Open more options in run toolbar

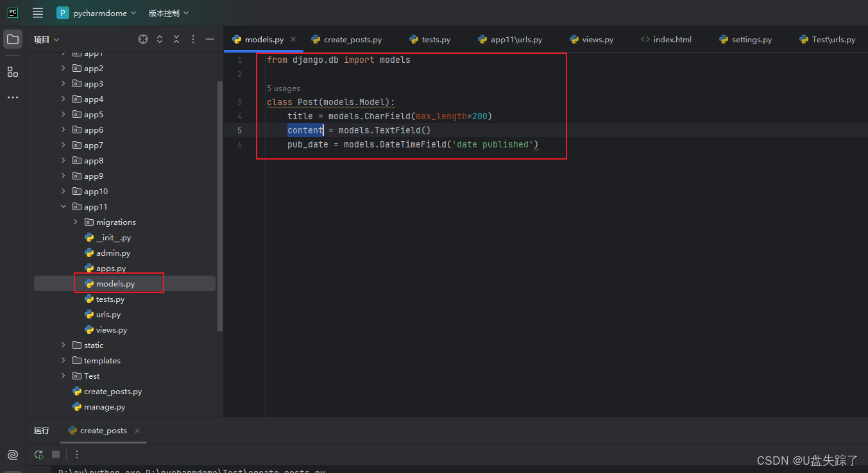coord(77,454)
